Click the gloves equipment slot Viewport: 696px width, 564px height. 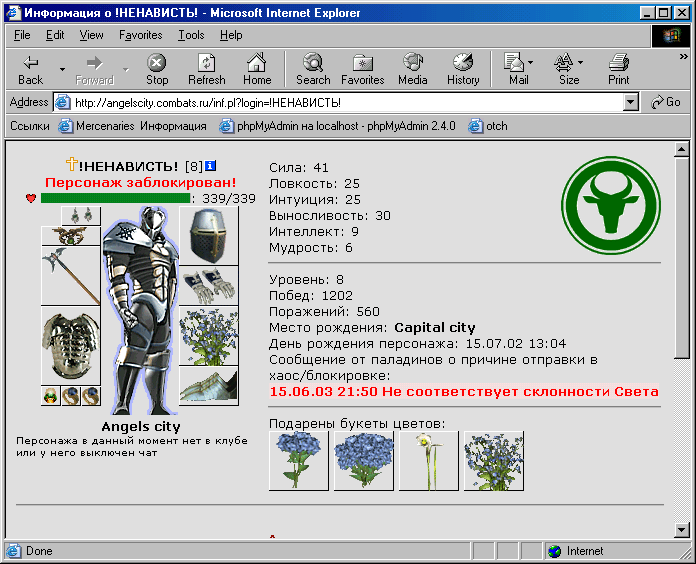209,286
